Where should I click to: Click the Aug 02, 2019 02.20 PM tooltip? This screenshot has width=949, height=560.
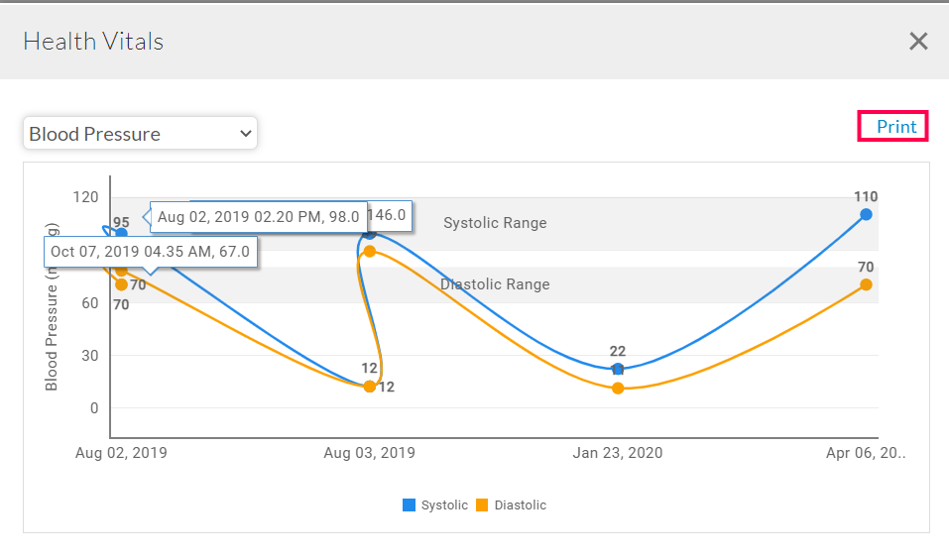pyautogui.click(x=258, y=217)
